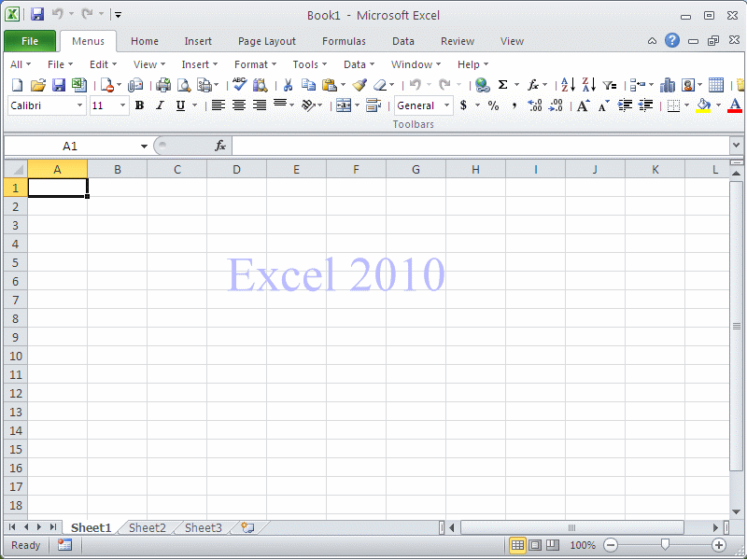
Task: Open the Window menu
Action: [416, 64]
